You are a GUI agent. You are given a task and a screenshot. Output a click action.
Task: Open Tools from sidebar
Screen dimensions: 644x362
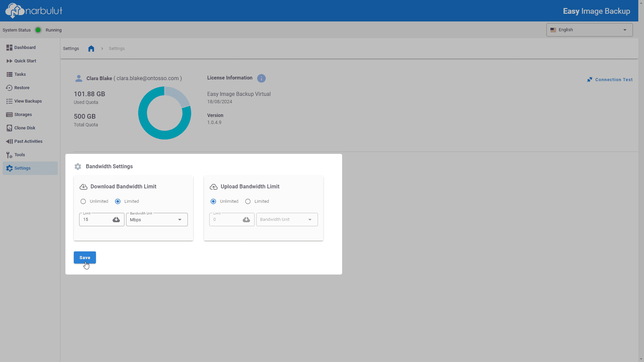pyautogui.click(x=30, y=155)
